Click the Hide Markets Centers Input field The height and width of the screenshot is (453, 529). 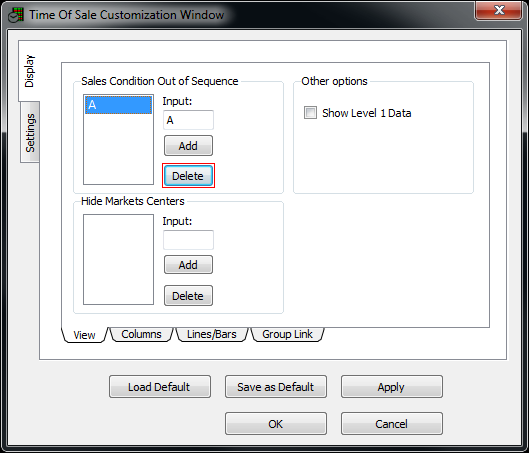click(x=188, y=240)
